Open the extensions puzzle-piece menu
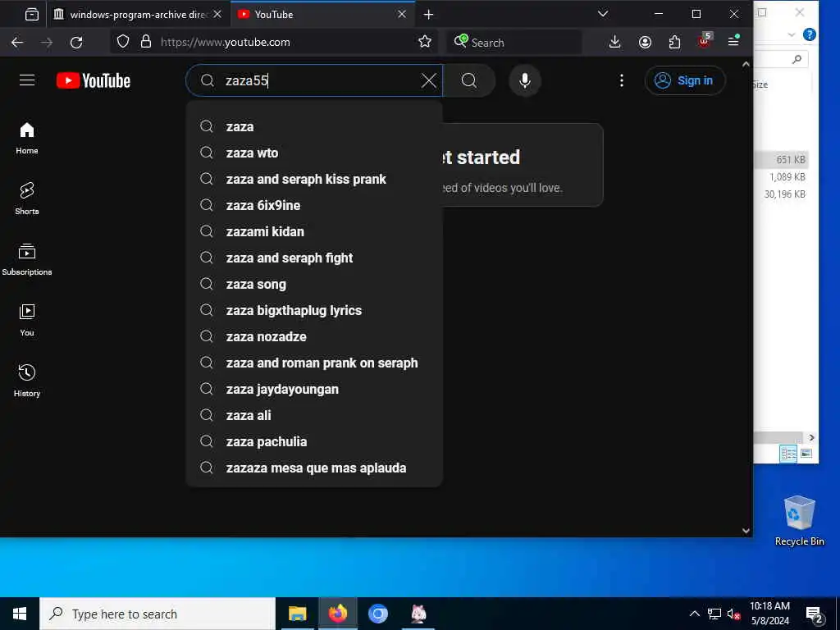840x630 pixels. pyautogui.click(x=675, y=42)
